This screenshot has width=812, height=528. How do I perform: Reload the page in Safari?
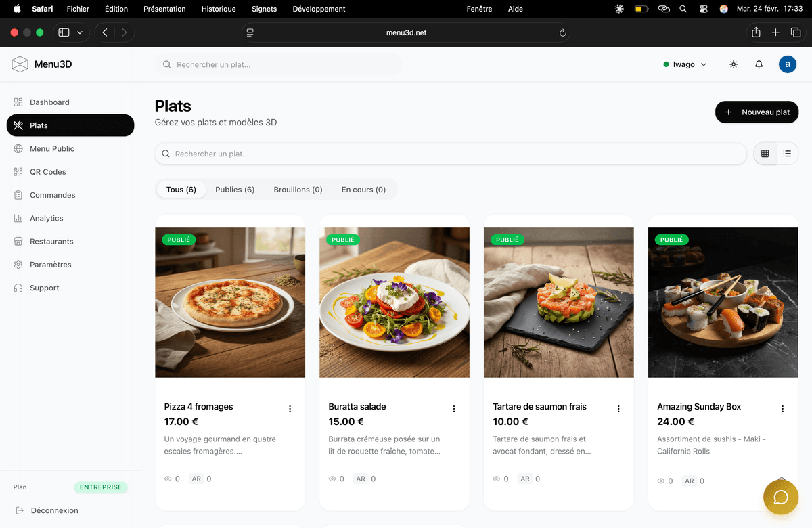[562, 32]
